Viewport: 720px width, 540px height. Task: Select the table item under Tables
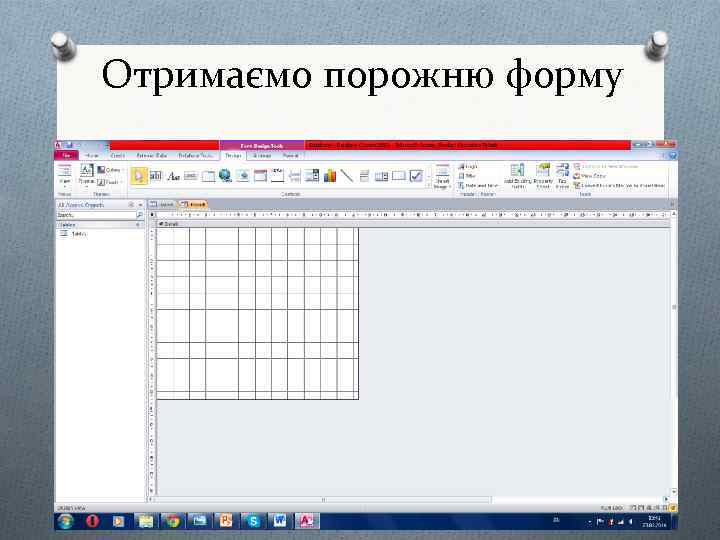(73, 234)
